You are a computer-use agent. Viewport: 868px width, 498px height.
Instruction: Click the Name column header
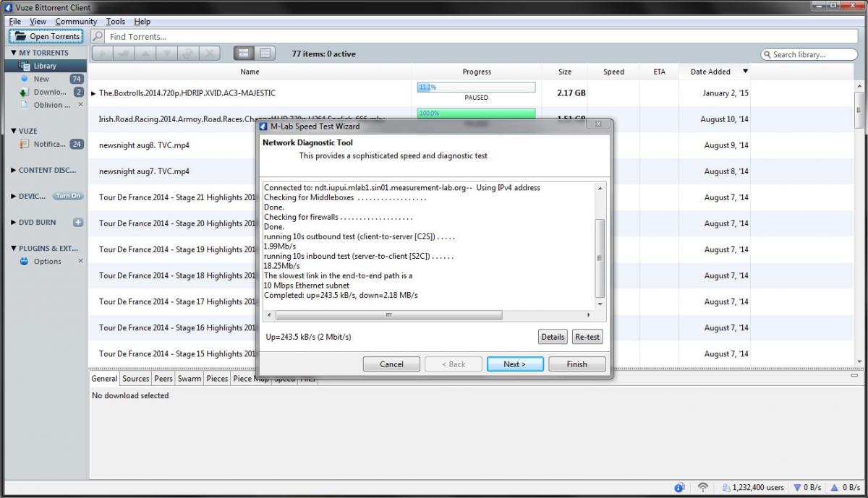click(250, 72)
